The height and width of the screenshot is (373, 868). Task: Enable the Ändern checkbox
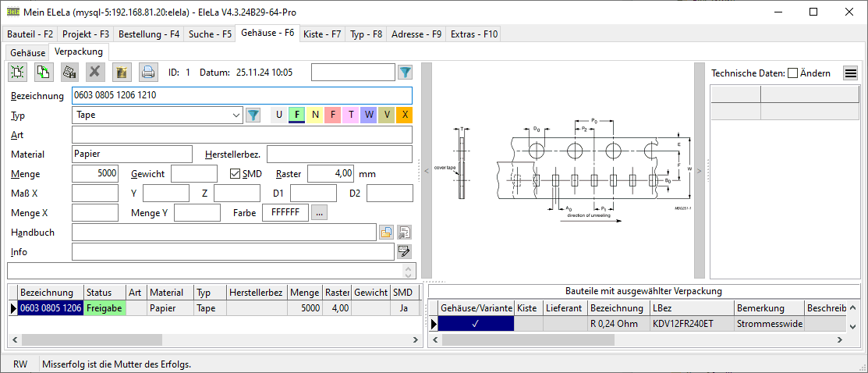[793, 73]
